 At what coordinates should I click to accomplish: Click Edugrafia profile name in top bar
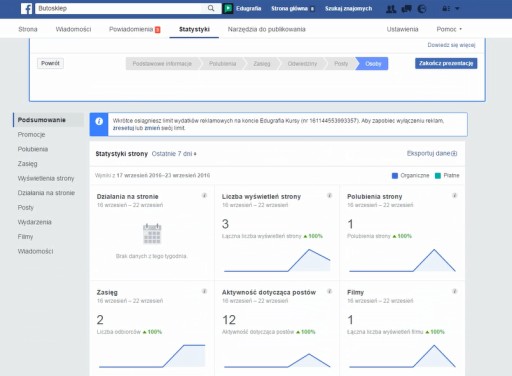click(248, 9)
